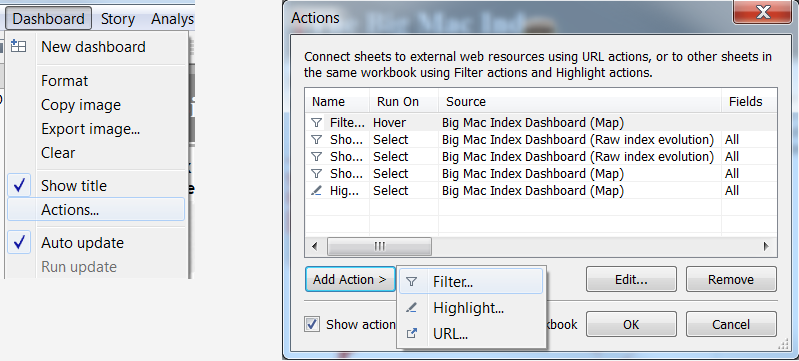
Task: Choose Filter... from Add Action menu
Action: [471, 281]
